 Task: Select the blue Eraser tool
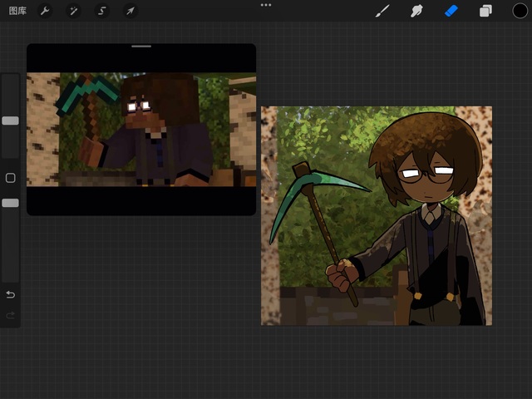click(451, 11)
